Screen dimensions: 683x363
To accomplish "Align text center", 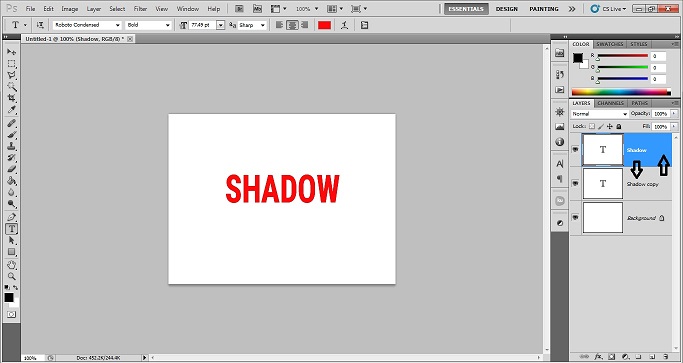I will click(292, 25).
